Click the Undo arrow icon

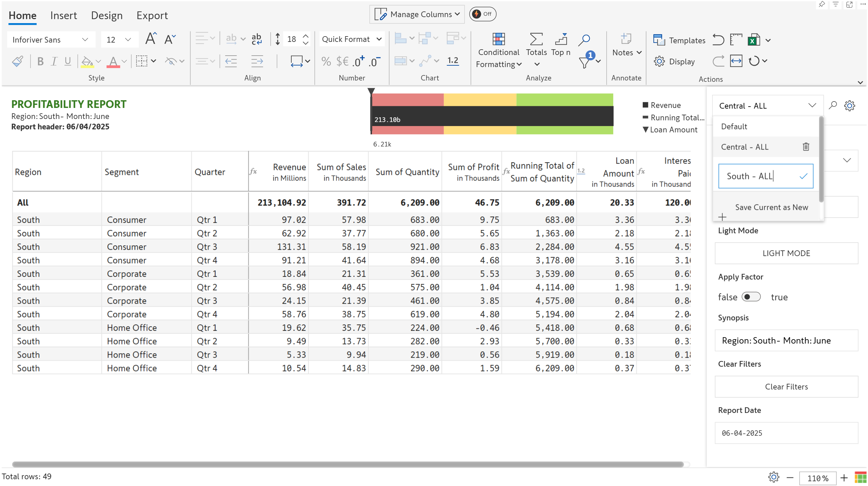pyautogui.click(x=718, y=40)
